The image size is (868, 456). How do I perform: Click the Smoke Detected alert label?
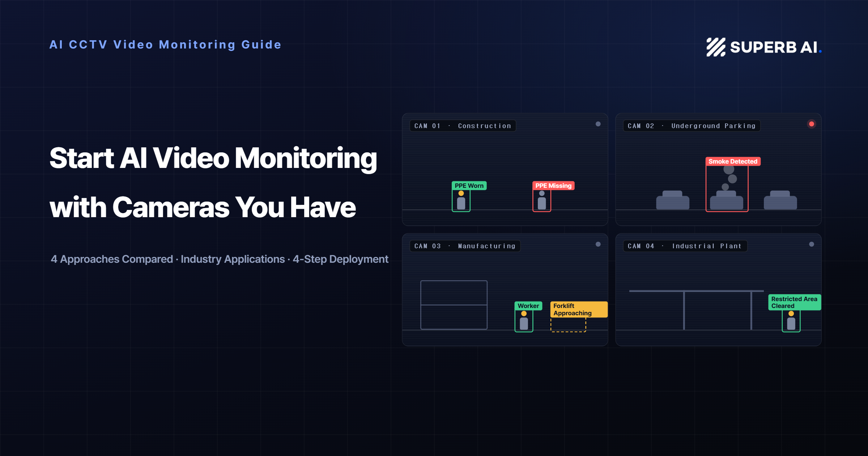(733, 161)
